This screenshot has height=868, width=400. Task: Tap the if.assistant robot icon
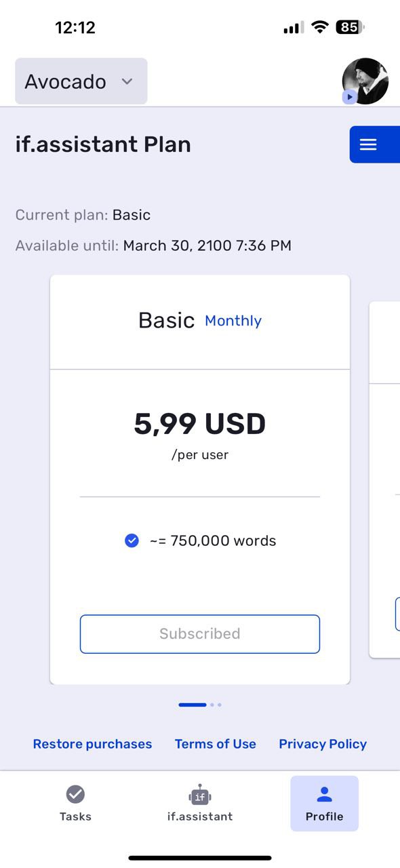pos(200,795)
